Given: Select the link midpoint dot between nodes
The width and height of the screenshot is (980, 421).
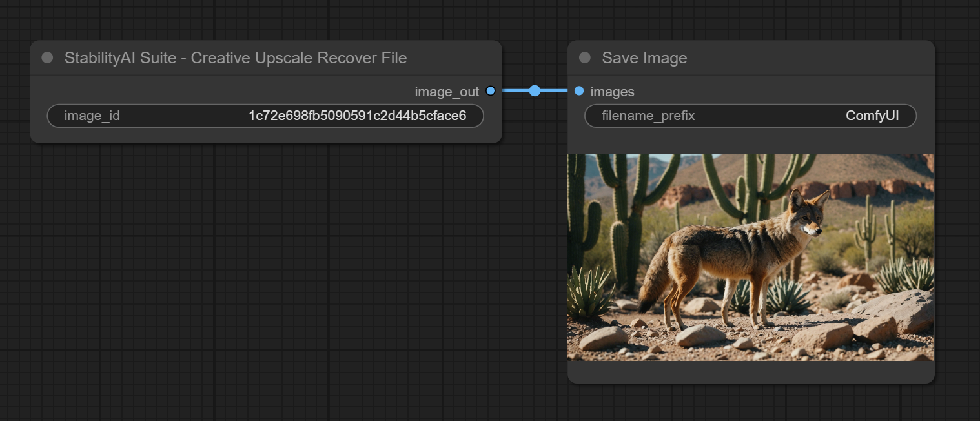Looking at the screenshot, I should pyautogui.click(x=535, y=91).
